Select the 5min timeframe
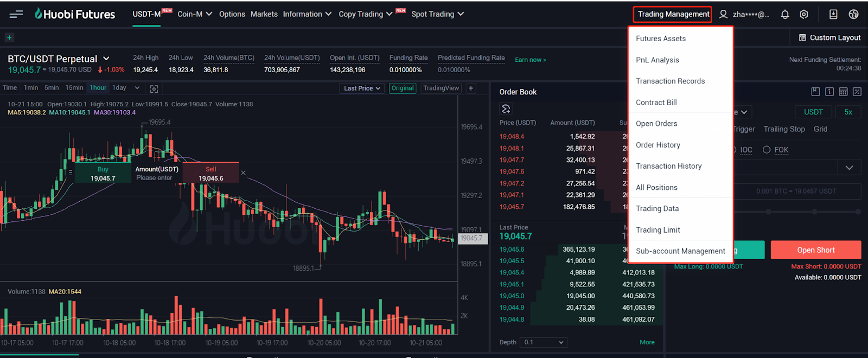 [x=52, y=88]
